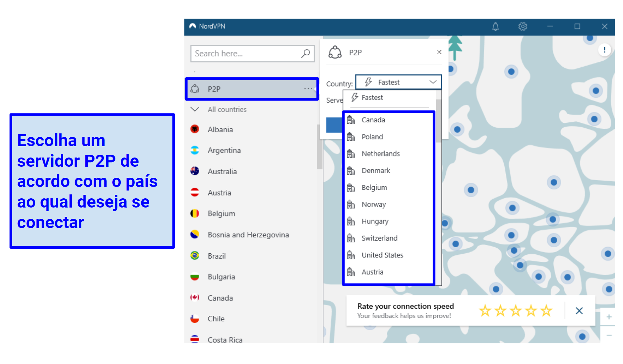Click the NordVPN logo in title bar

click(x=193, y=26)
